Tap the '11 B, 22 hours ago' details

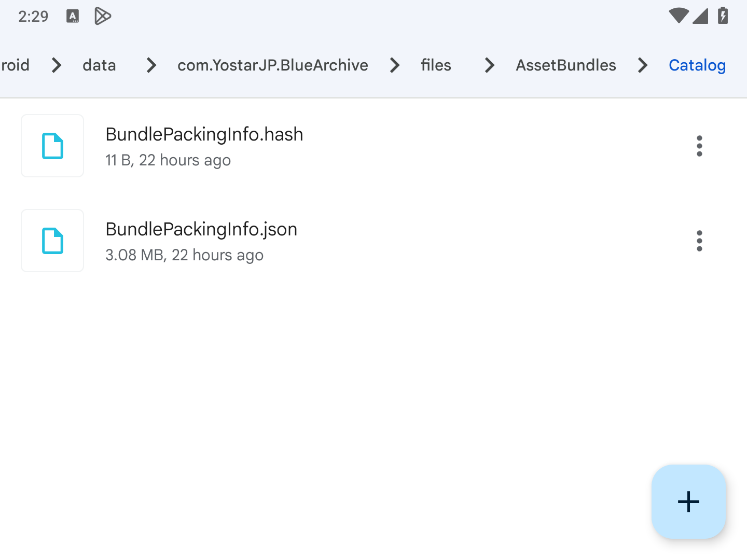tap(168, 160)
